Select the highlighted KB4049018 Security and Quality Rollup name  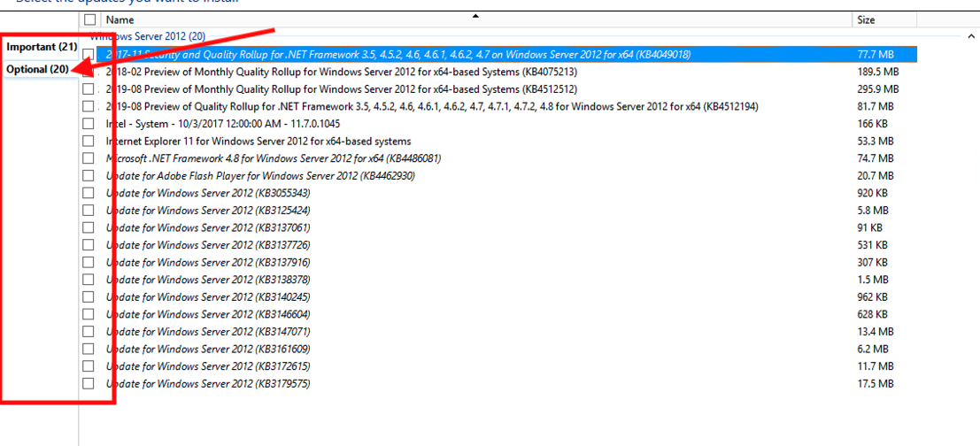click(398, 54)
